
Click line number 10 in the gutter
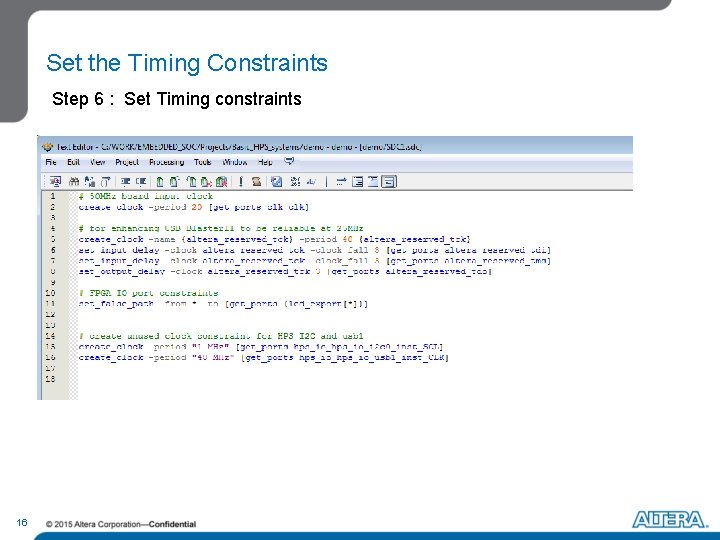[x=51, y=293]
